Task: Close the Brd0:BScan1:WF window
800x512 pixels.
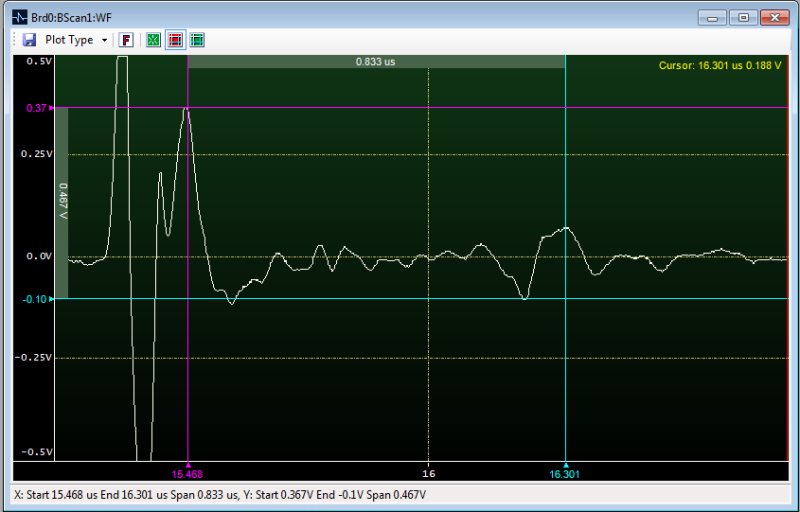Action: (x=774, y=18)
